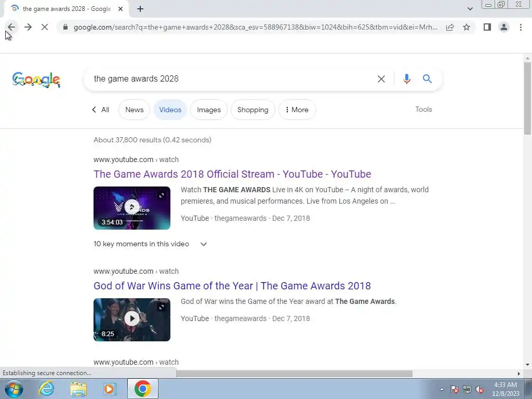The width and height of the screenshot is (532, 399).
Task: Click the vertical page scrollbar
Action: click(527, 98)
